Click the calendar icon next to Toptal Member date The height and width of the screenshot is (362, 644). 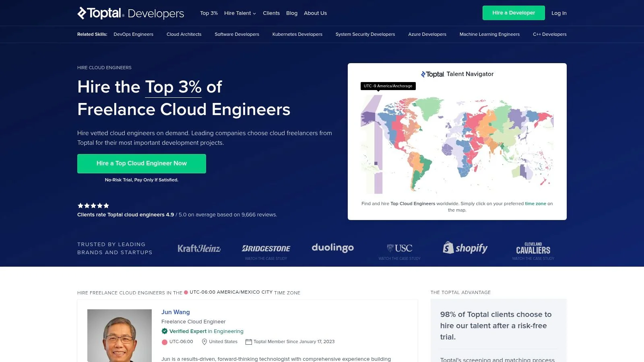point(249,341)
